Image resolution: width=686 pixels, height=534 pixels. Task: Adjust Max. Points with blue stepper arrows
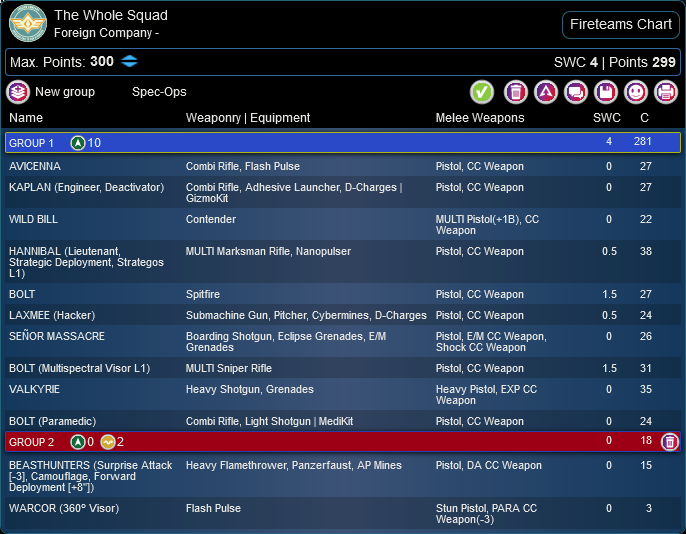point(130,61)
